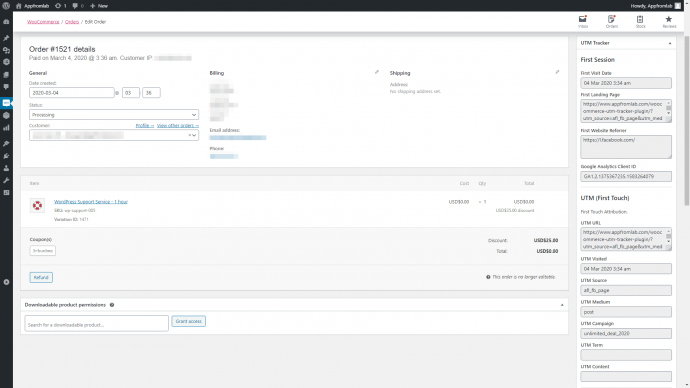The width and height of the screenshot is (690, 388).
Task: Focus the order minute field
Action: click(151, 93)
